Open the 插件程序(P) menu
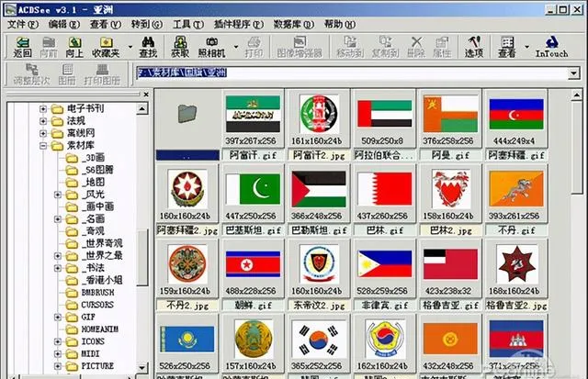588x379 pixels. pyautogui.click(x=239, y=25)
